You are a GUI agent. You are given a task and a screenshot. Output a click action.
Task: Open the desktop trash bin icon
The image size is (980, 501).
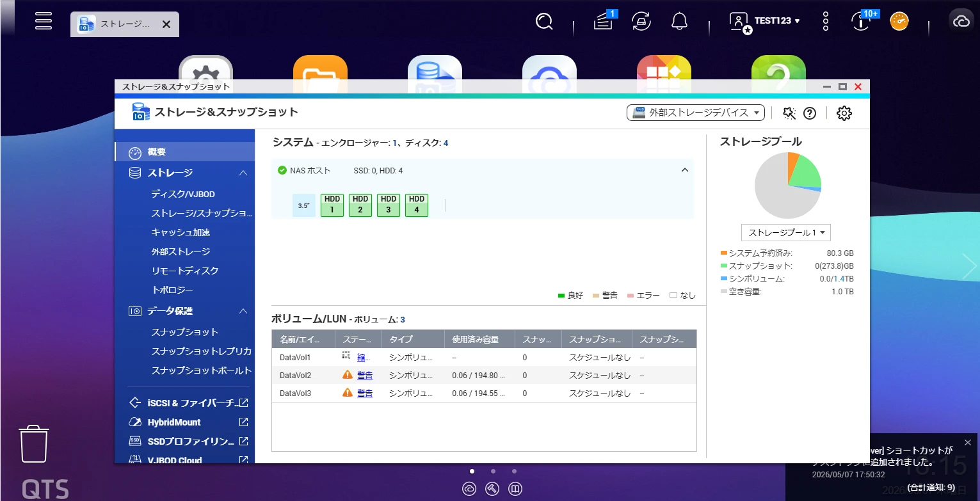pyautogui.click(x=34, y=444)
